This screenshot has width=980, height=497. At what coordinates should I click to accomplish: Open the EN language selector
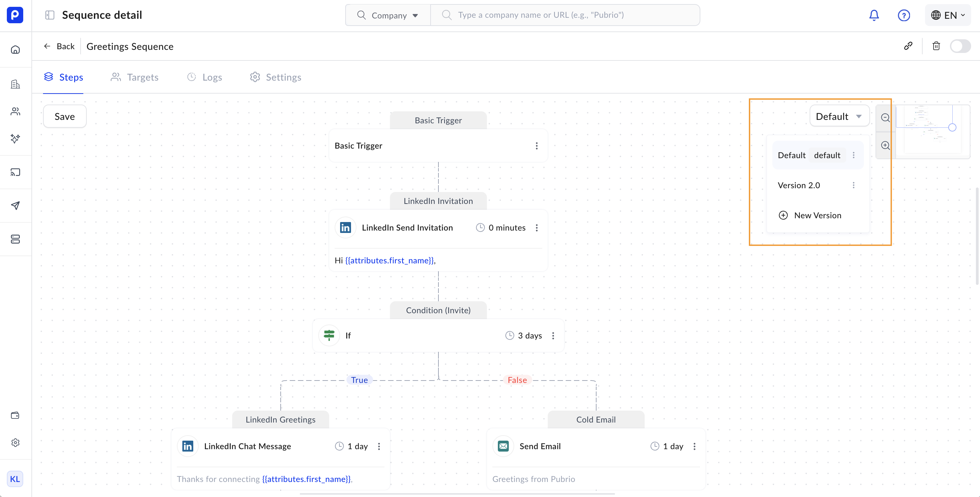[948, 15]
